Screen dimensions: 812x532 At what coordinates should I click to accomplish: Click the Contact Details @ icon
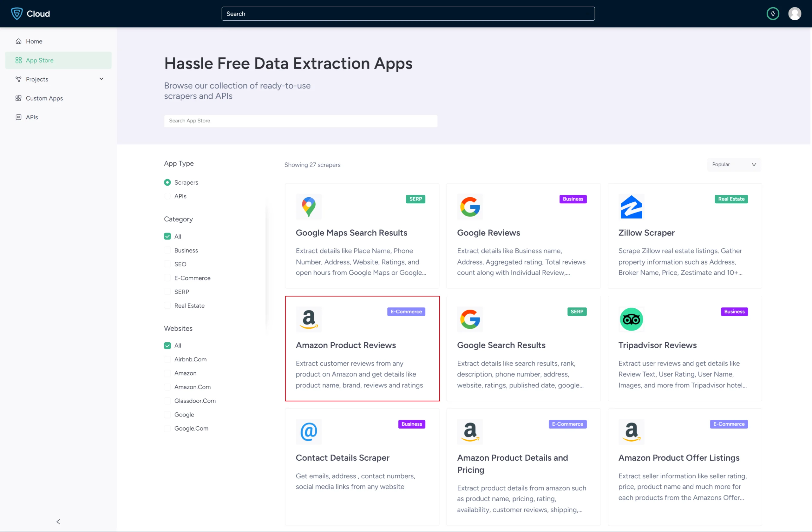tap(309, 432)
